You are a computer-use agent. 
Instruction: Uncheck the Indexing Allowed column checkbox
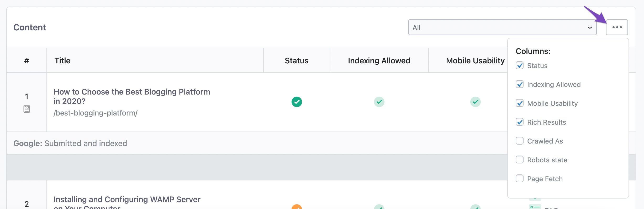coord(519,84)
